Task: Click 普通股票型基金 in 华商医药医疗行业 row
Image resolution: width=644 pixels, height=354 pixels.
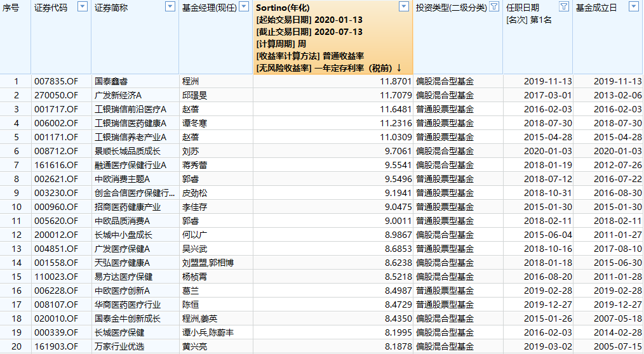Action: pyautogui.click(x=445, y=305)
